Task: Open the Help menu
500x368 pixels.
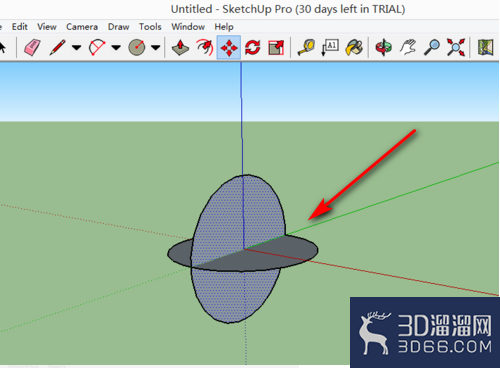Action: (x=224, y=27)
